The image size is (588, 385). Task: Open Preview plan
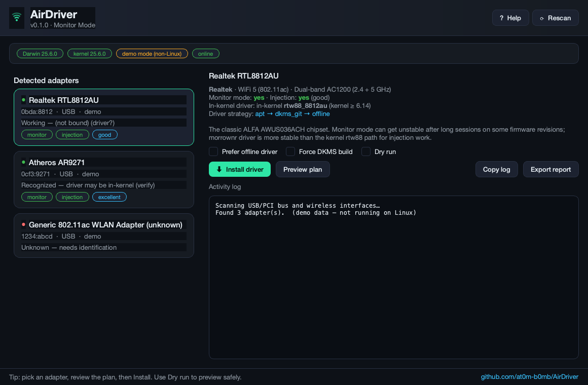click(x=303, y=169)
